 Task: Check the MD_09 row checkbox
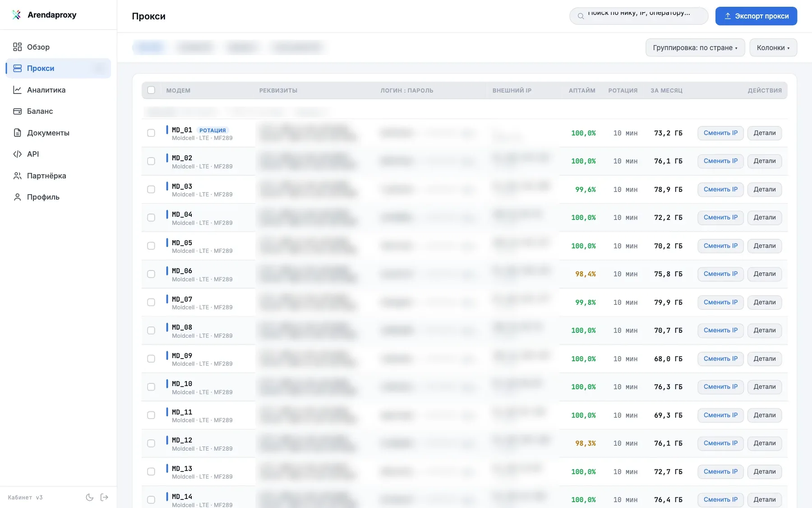pos(151,359)
